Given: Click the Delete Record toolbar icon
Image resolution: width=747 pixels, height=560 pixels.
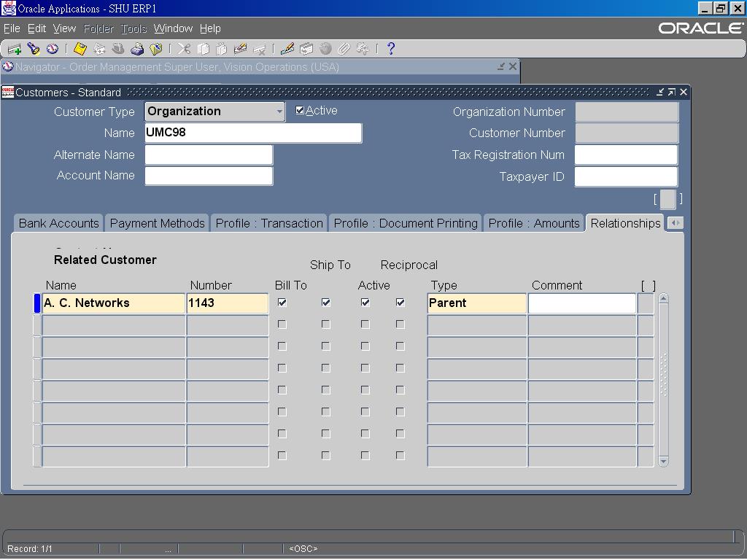Looking at the screenshot, I should pyautogui.click(x=260, y=49).
